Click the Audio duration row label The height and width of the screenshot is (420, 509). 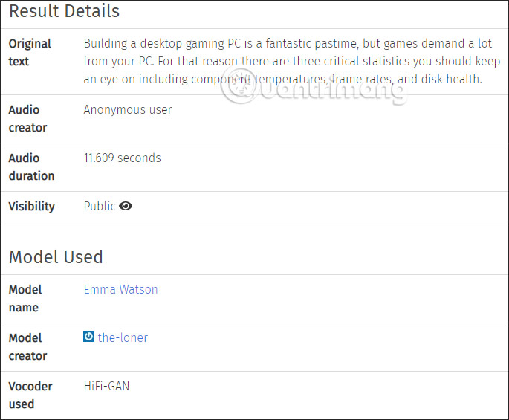[x=31, y=167]
